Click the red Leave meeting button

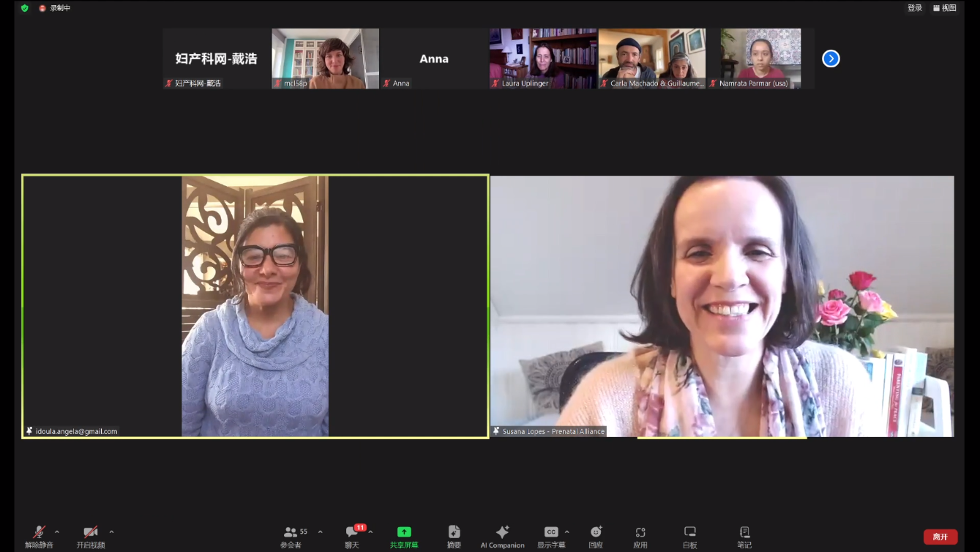click(x=940, y=537)
